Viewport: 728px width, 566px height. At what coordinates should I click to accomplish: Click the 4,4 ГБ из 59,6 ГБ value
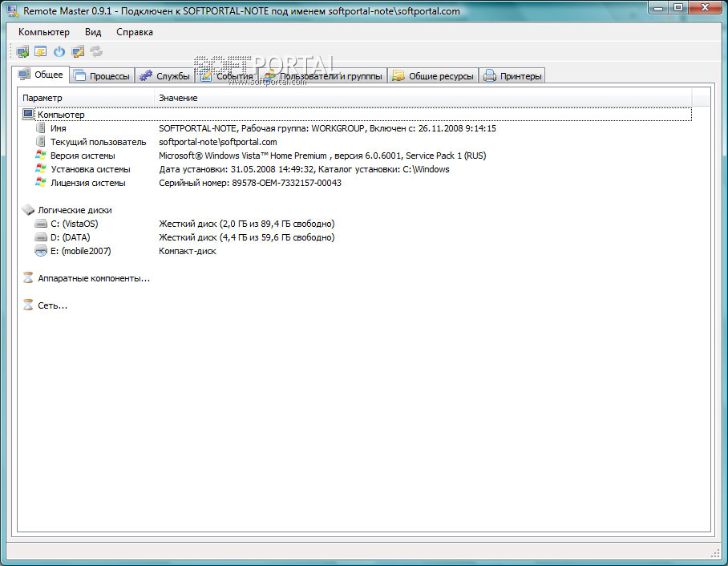tap(246, 237)
